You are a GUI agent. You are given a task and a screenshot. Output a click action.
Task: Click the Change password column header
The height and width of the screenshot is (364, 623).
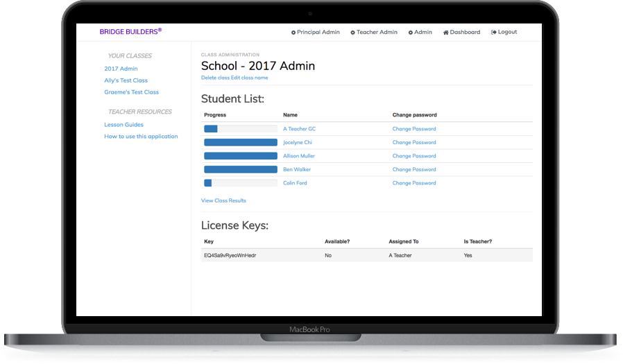pos(414,115)
